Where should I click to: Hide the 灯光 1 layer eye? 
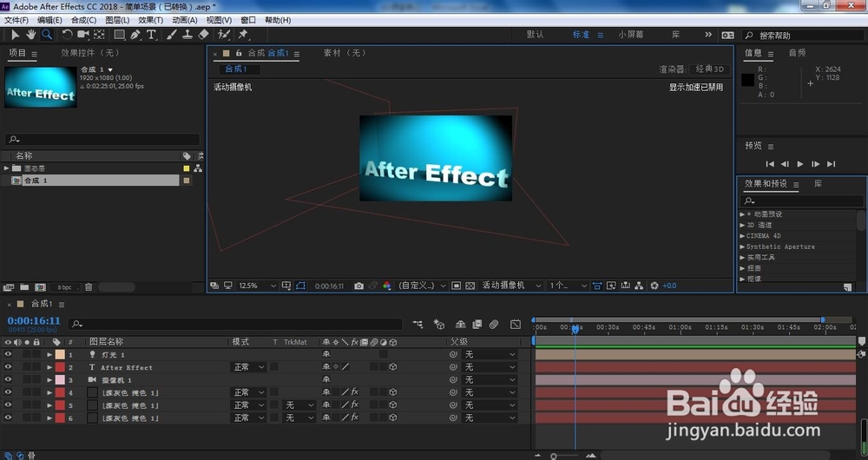[x=8, y=354]
